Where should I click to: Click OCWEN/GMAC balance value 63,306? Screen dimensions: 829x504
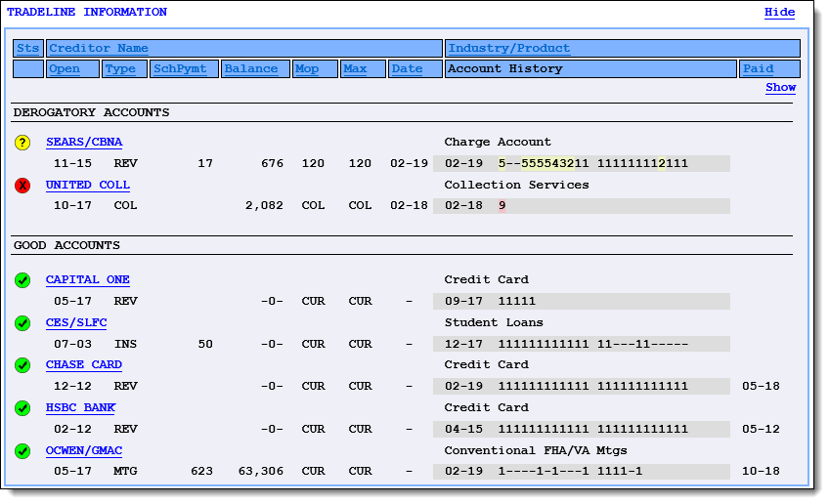pyautogui.click(x=261, y=471)
